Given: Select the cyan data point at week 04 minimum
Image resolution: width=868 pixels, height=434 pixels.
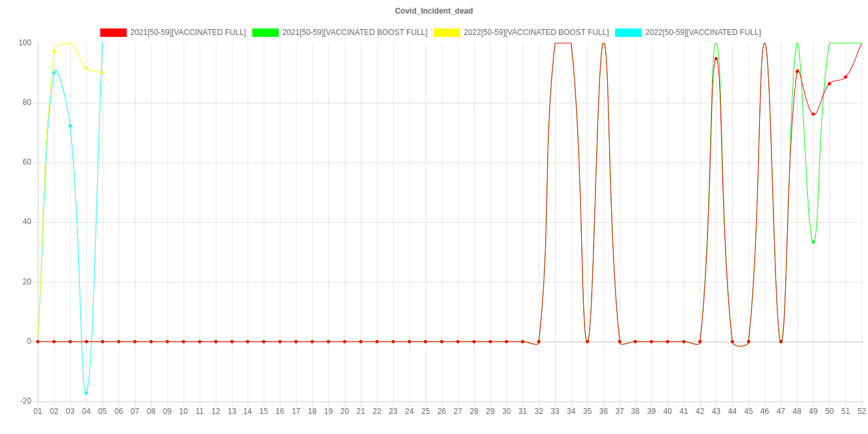Looking at the screenshot, I should point(86,393).
